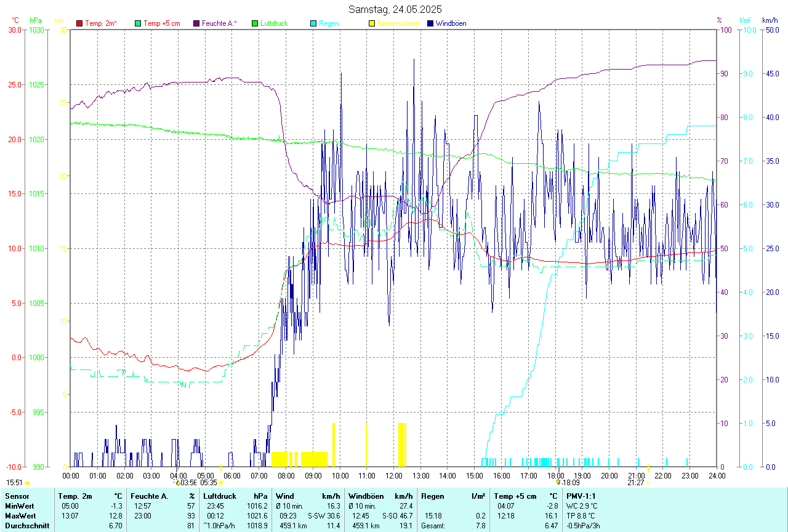The image size is (788, 532).
Task: Click the Temp +5 cm column header in table
Action: point(515,496)
